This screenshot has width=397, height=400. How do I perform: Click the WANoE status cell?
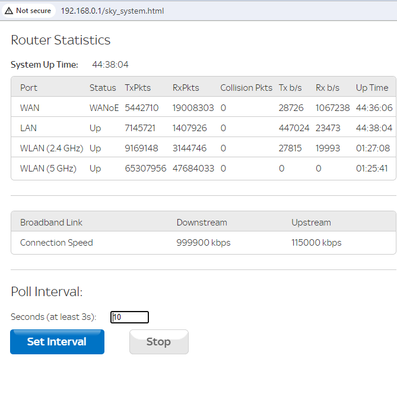tap(104, 108)
